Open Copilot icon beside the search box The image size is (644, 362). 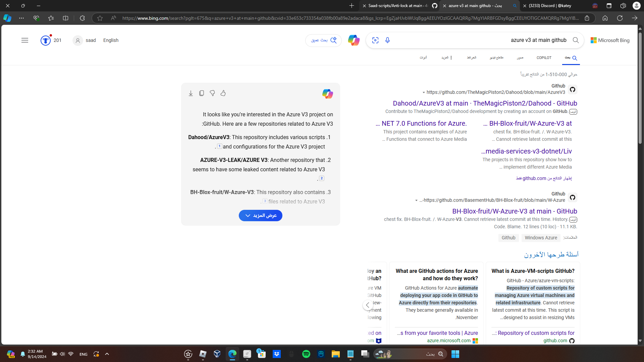point(354,40)
